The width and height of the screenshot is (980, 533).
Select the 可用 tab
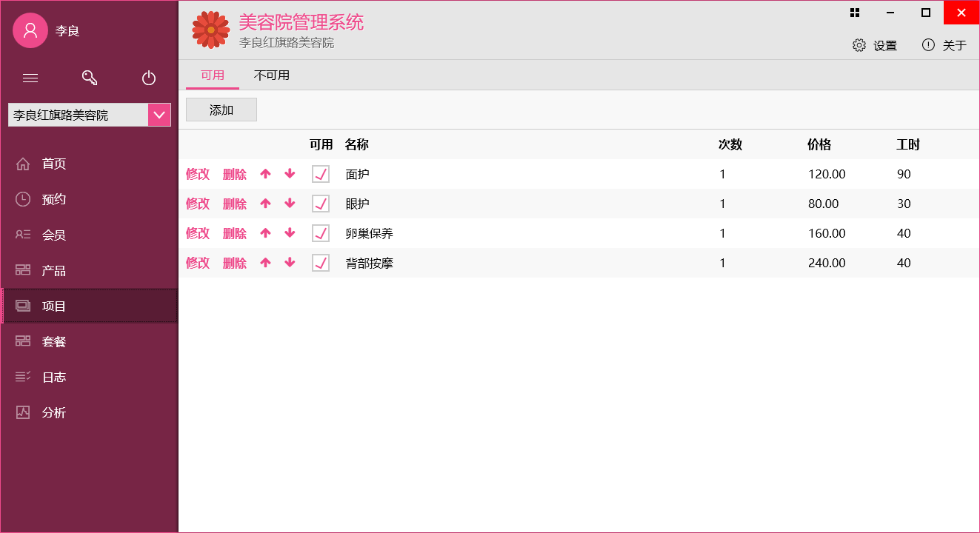[x=212, y=76]
